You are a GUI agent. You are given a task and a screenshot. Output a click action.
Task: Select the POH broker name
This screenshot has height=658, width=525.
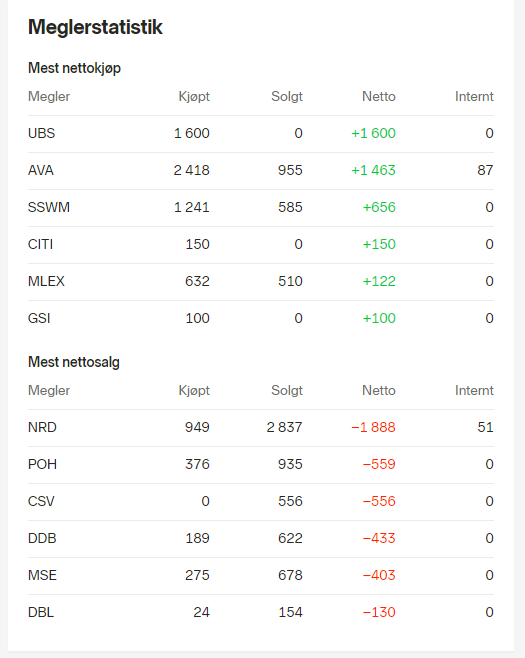coord(42,464)
